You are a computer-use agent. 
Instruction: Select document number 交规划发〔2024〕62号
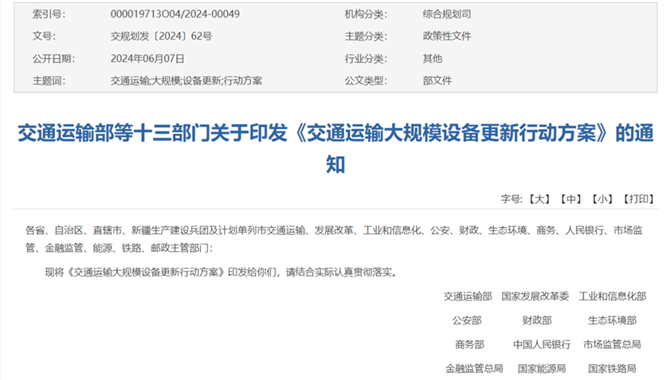(161, 36)
